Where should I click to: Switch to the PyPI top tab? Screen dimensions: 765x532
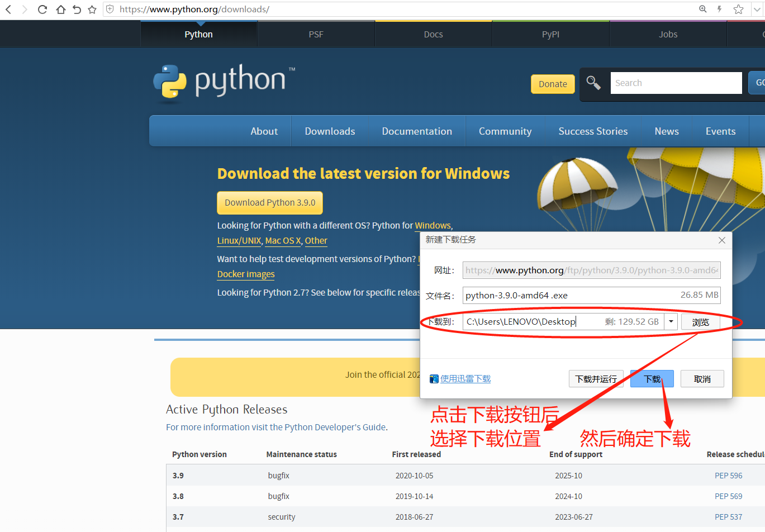coord(551,34)
